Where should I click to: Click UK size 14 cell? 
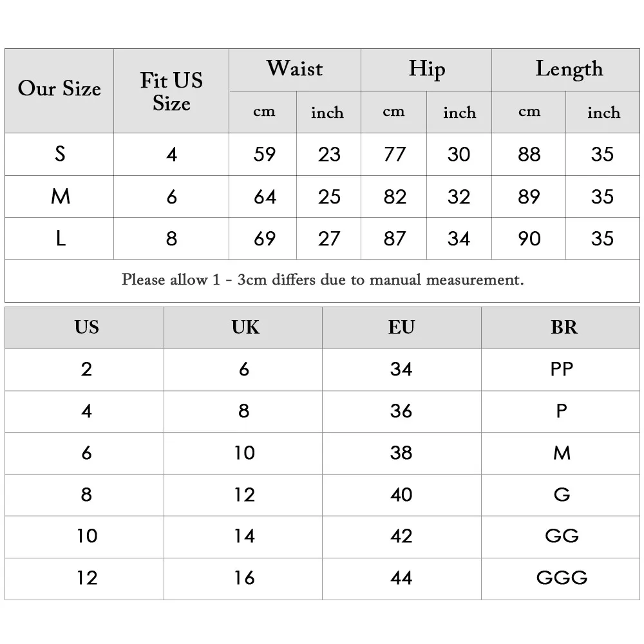pyautogui.click(x=243, y=537)
